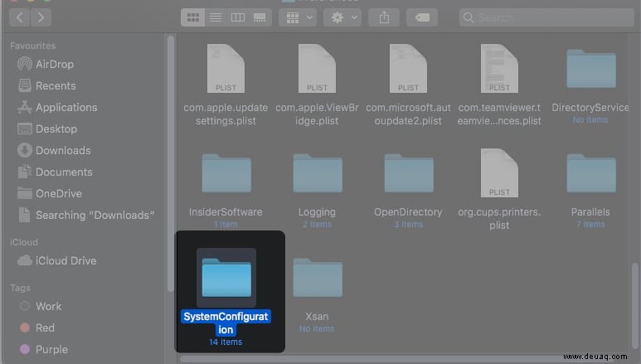Select the Red tag

pos(36,328)
